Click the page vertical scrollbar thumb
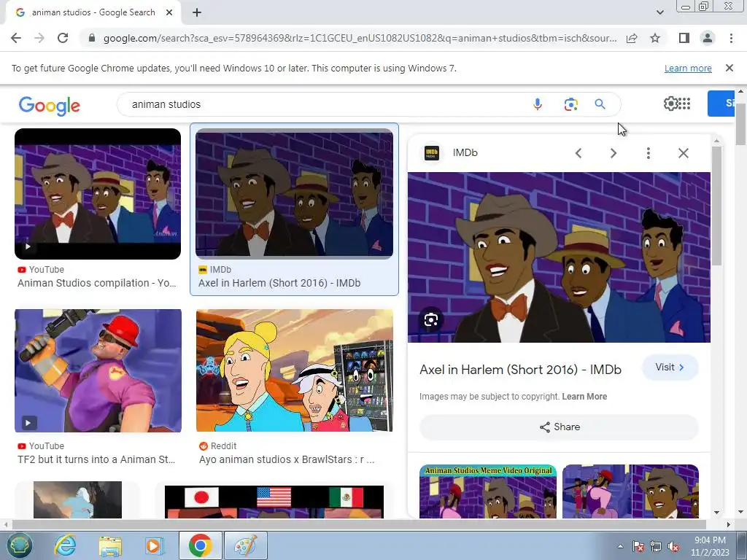The image size is (747, 560). coord(740,122)
